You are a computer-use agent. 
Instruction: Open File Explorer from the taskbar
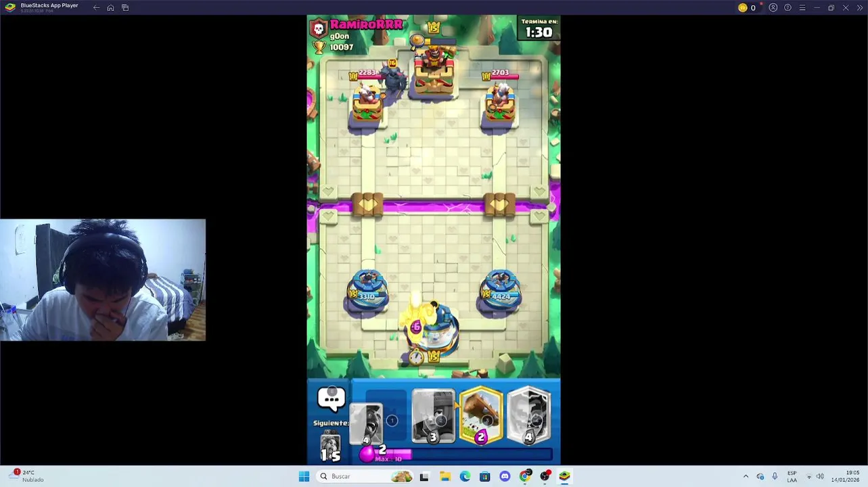pyautogui.click(x=444, y=476)
